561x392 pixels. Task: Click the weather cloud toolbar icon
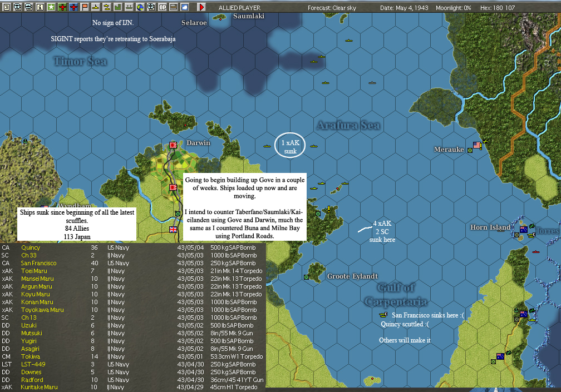coord(185,7)
